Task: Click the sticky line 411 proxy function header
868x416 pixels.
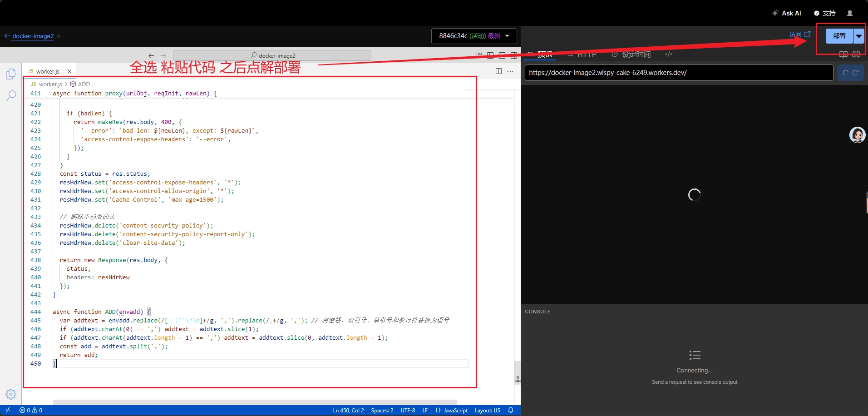Action: click(135, 93)
